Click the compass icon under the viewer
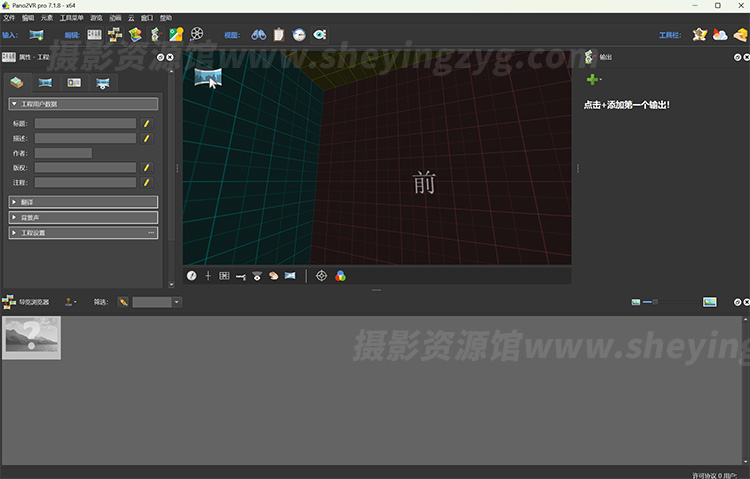The image size is (750, 479). point(192,276)
